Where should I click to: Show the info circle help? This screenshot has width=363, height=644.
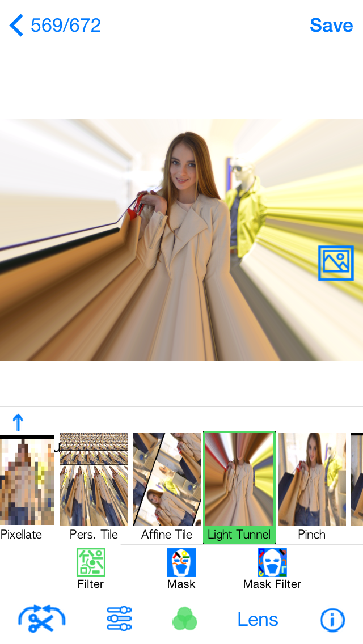pos(332,620)
